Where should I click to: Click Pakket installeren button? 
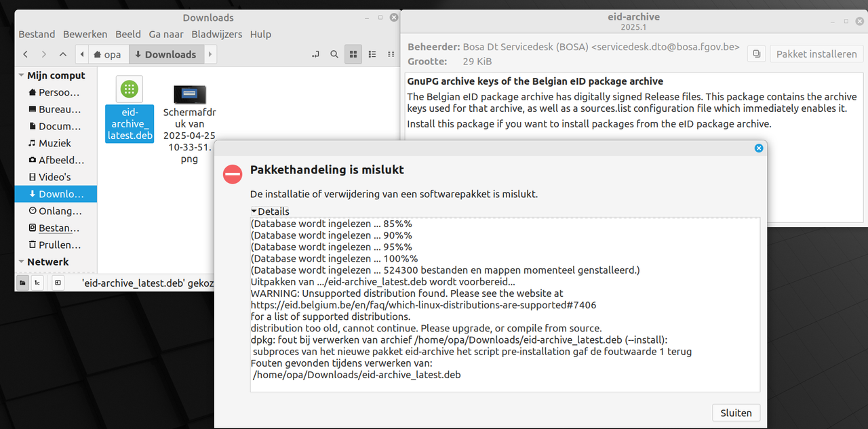[816, 54]
